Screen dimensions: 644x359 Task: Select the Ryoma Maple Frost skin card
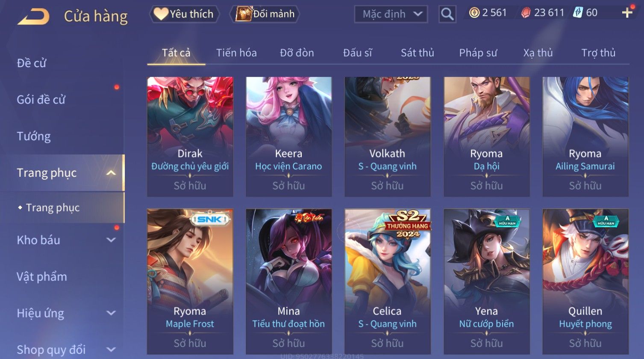click(190, 281)
